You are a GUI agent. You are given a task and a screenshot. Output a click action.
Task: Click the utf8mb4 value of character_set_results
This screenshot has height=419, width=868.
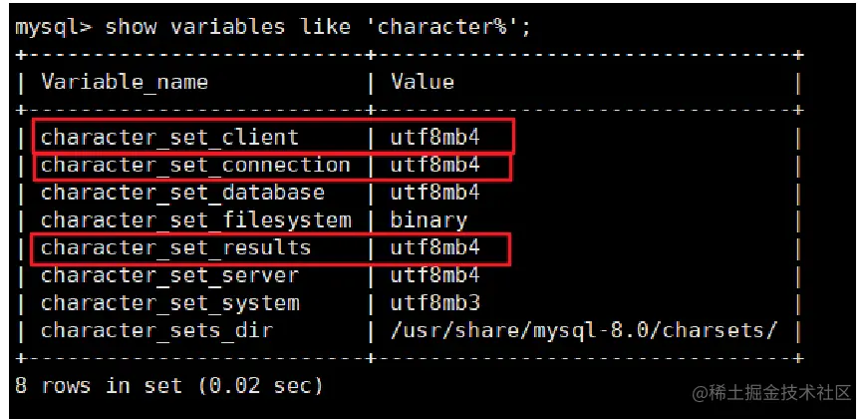435,247
